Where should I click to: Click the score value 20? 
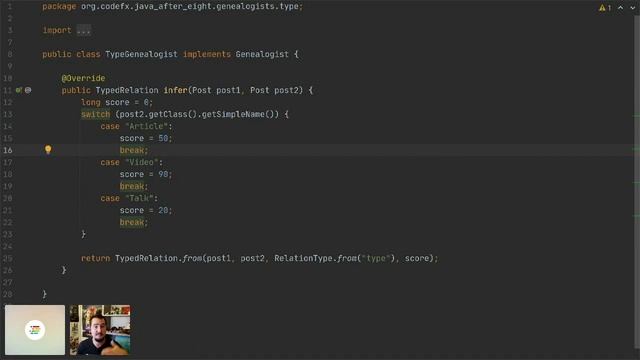coord(163,210)
